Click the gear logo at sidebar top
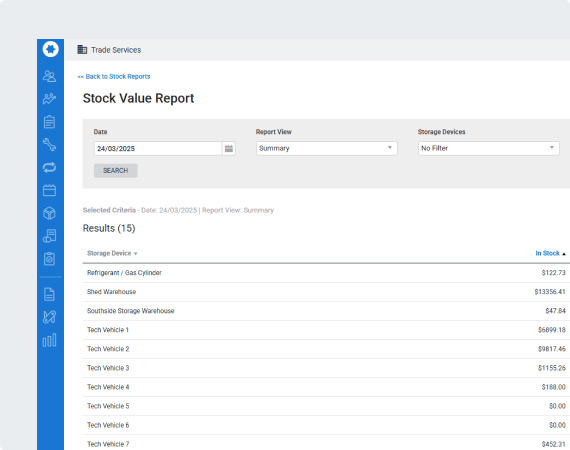The image size is (570, 450). pos(50,49)
